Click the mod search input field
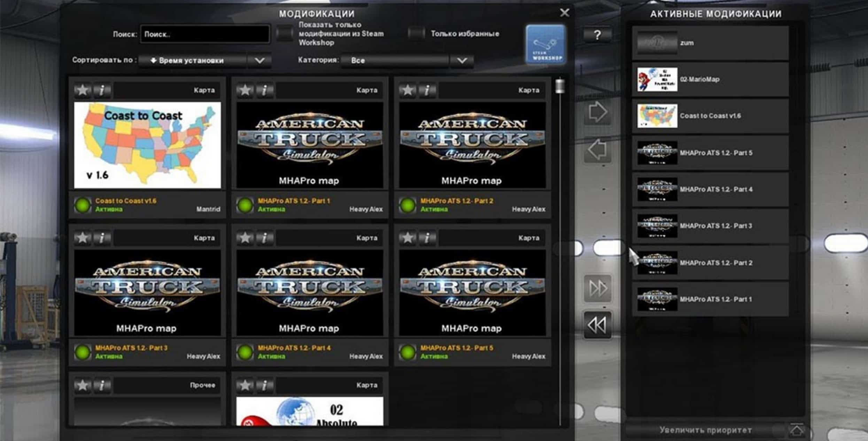868x441 pixels. (x=205, y=34)
